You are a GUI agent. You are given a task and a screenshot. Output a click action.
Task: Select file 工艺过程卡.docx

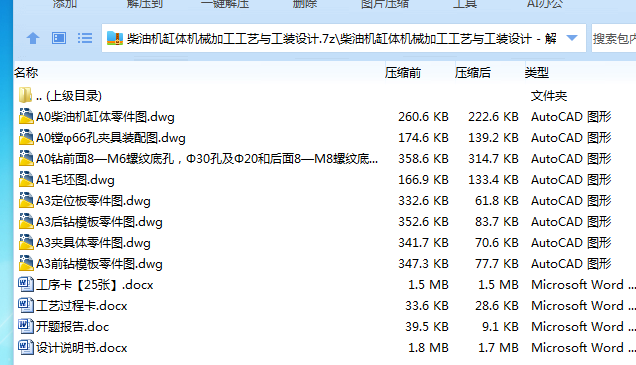click(82, 306)
